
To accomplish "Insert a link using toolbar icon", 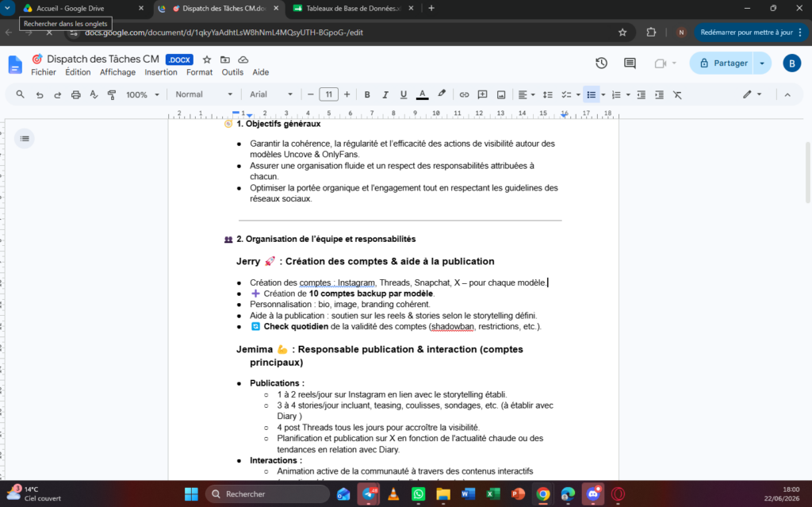I will pos(464,95).
